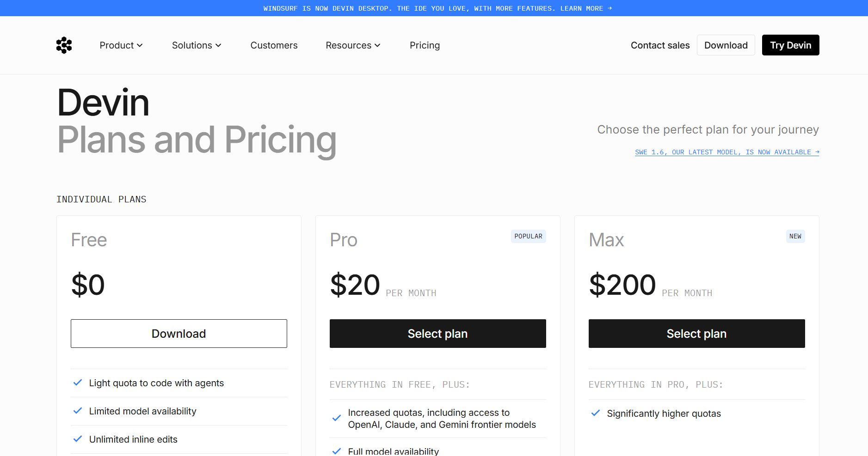Click the 'INDIVIDUAL PLANS' heading
Viewport: 868px width, 456px height.
(101, 199)
